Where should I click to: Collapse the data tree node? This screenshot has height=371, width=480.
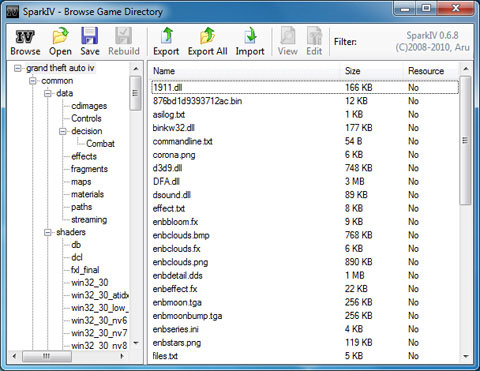click(x=48, y=93)
